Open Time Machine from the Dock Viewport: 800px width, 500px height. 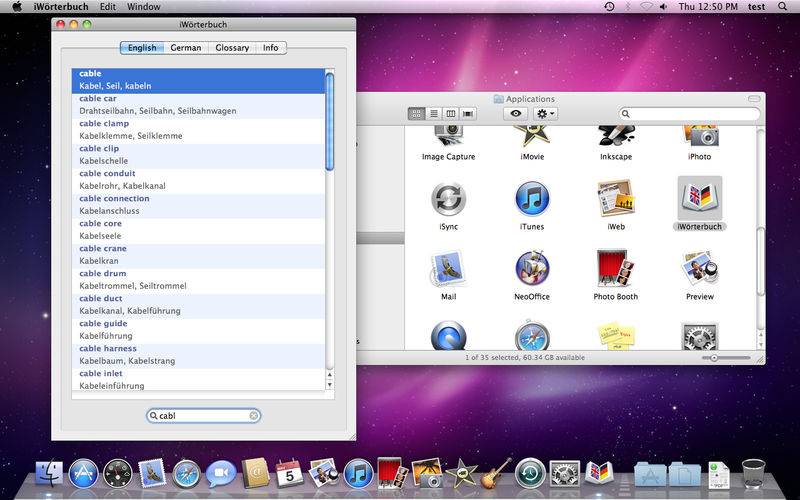coord(530,473)
